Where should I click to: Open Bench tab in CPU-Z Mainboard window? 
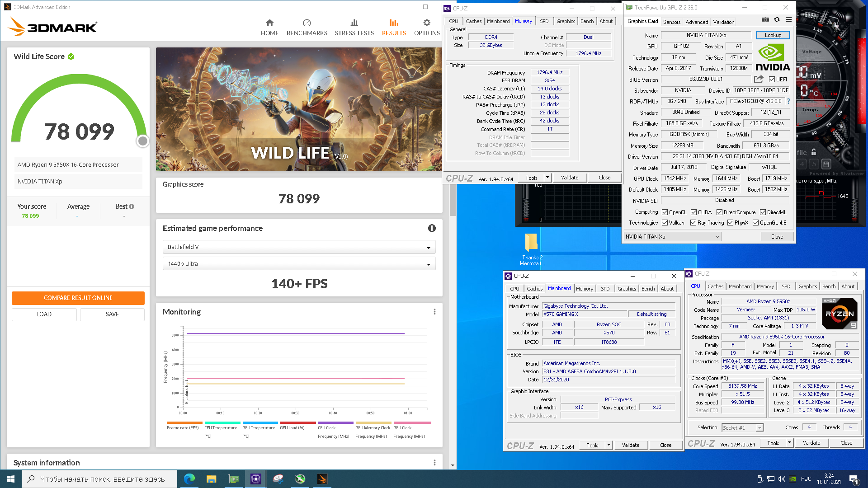(x=648, y=289)
